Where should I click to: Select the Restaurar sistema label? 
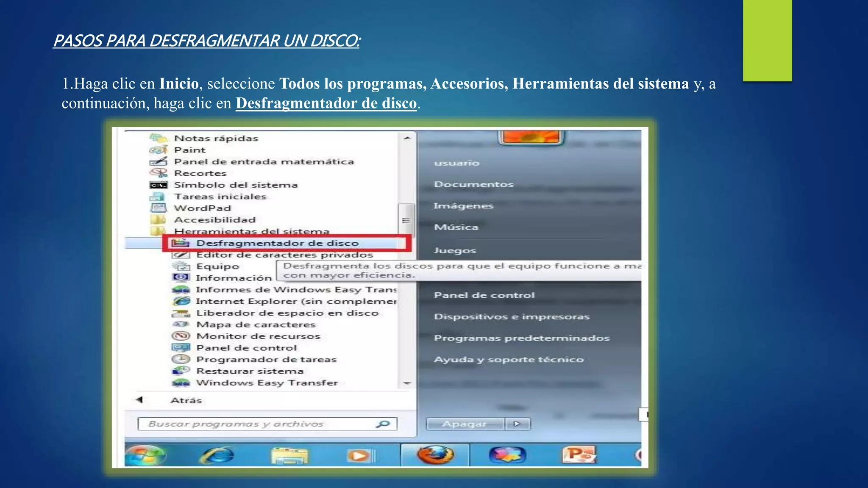[250, 371]
